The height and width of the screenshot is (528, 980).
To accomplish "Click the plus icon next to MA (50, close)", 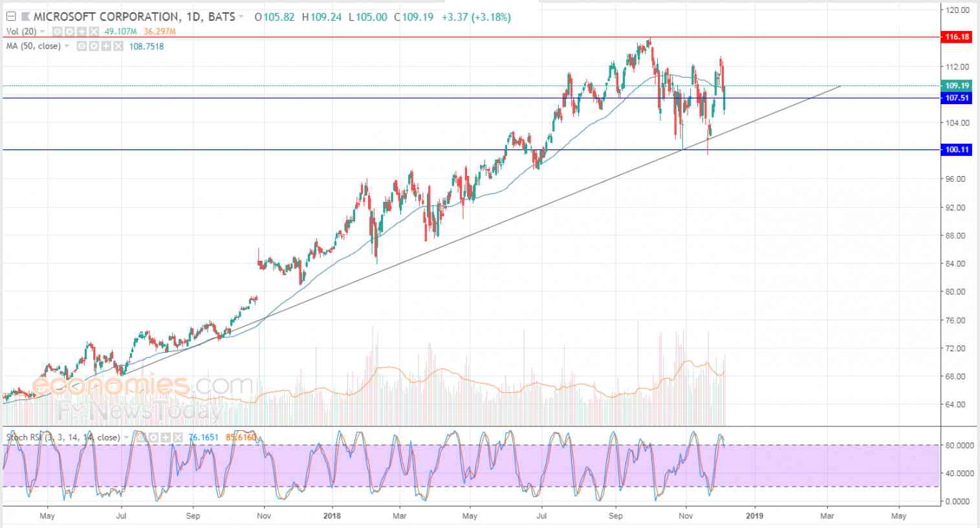I will click(x=106, y=47).
